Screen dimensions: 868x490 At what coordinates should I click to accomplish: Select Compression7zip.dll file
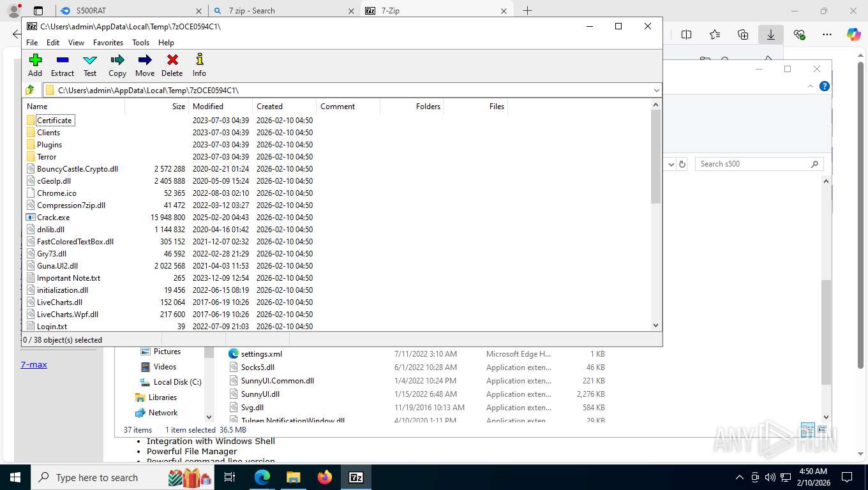71,205
